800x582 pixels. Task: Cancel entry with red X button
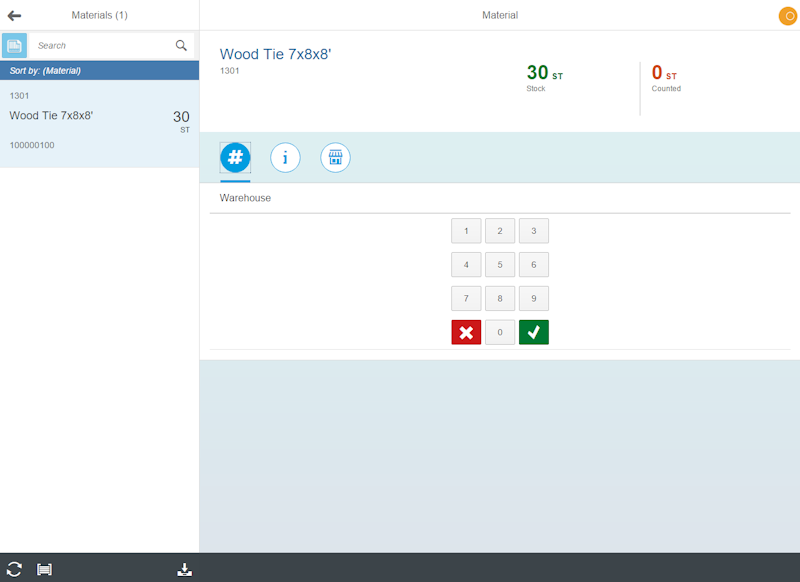pyautogui.click(x=466, y=333)
